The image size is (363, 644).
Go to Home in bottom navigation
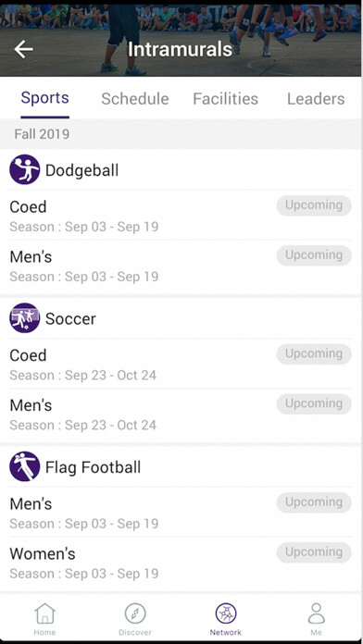44,619
